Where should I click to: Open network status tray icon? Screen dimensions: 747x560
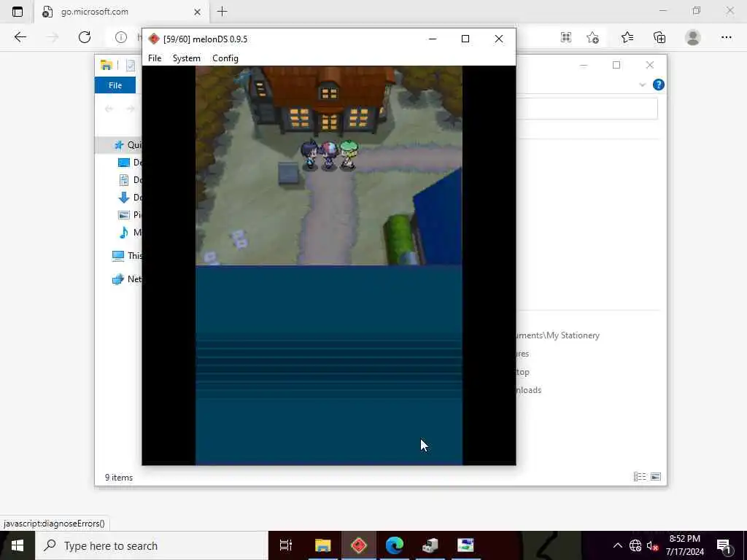tap(635, 545)
